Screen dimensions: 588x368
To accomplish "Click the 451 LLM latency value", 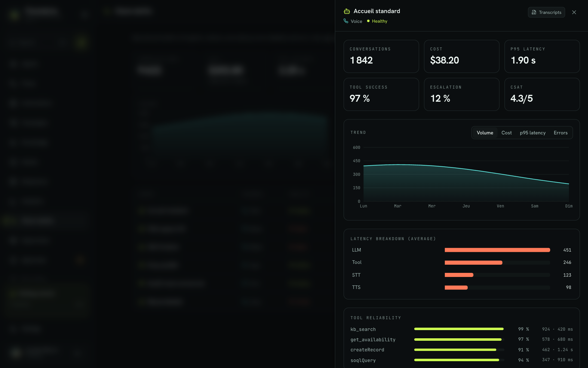I will (567, 250).
